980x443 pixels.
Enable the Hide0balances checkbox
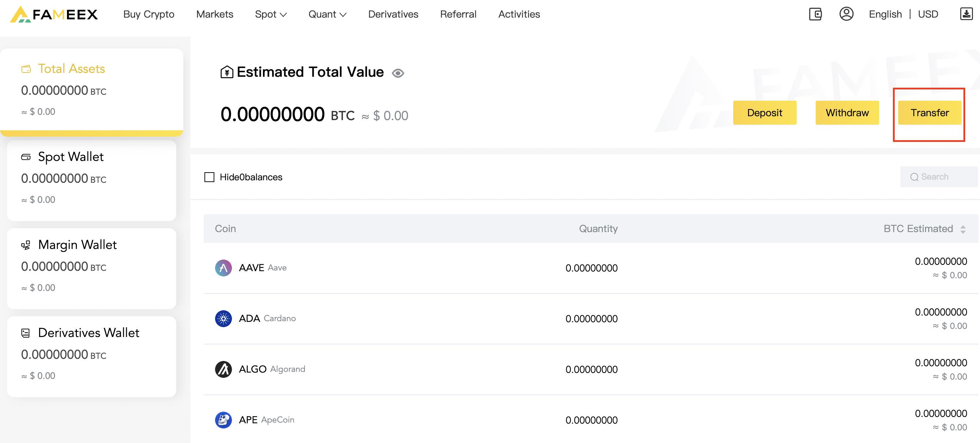[209, 177]
